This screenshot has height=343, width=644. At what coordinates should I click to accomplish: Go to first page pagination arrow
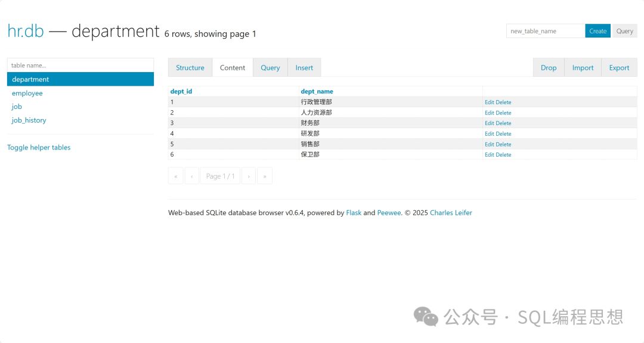coord(176,176)
